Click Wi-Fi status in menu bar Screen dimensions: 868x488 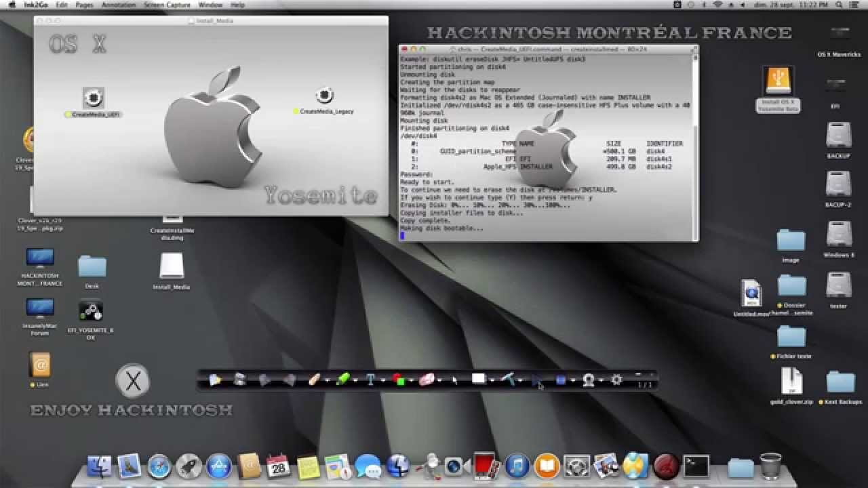(717, 5)
